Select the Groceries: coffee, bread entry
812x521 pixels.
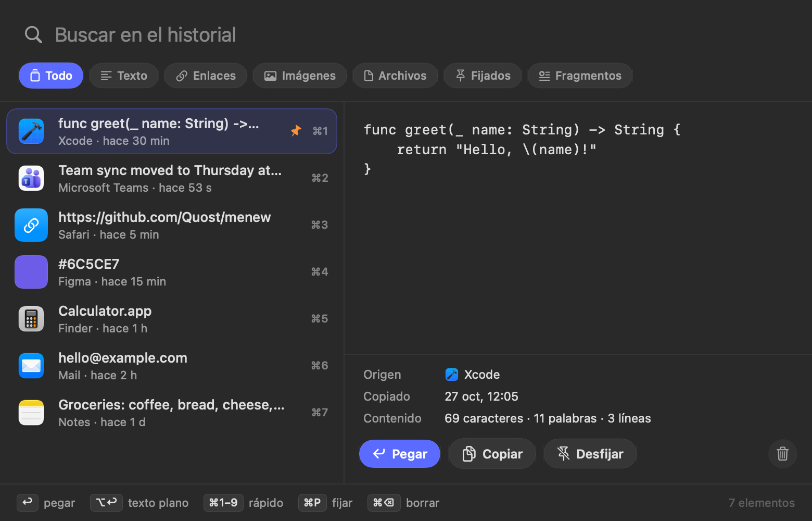tap(172, 413)
